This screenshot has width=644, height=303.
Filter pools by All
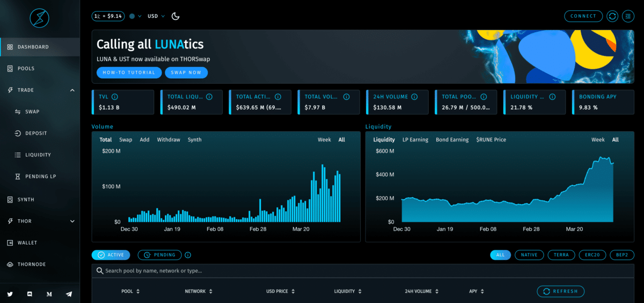[500, 255]
